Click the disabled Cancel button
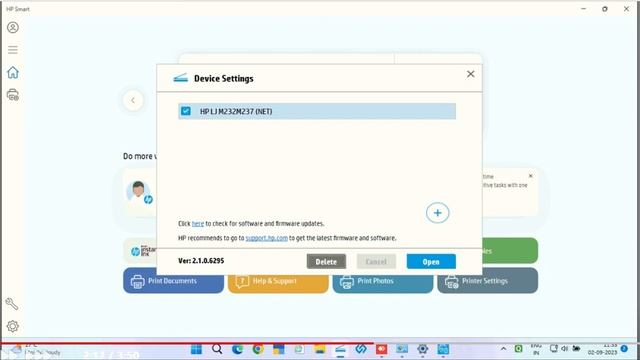 coord(376,262)
